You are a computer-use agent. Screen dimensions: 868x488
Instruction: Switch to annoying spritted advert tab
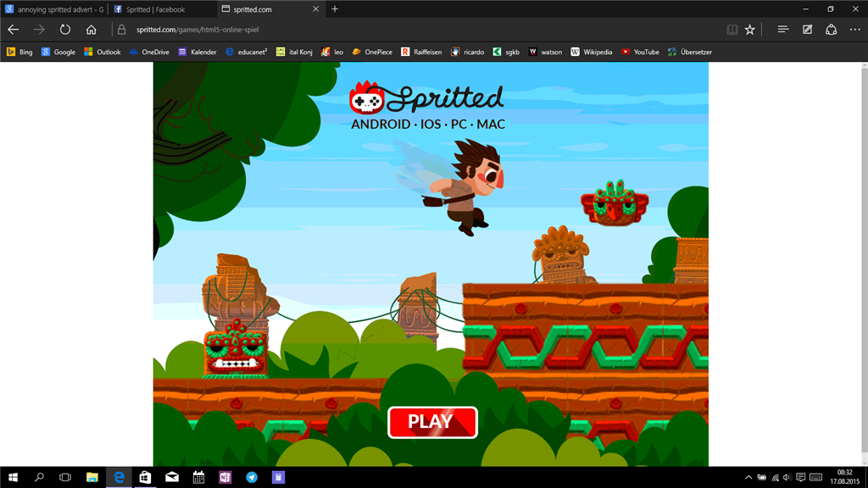(54, 9)
